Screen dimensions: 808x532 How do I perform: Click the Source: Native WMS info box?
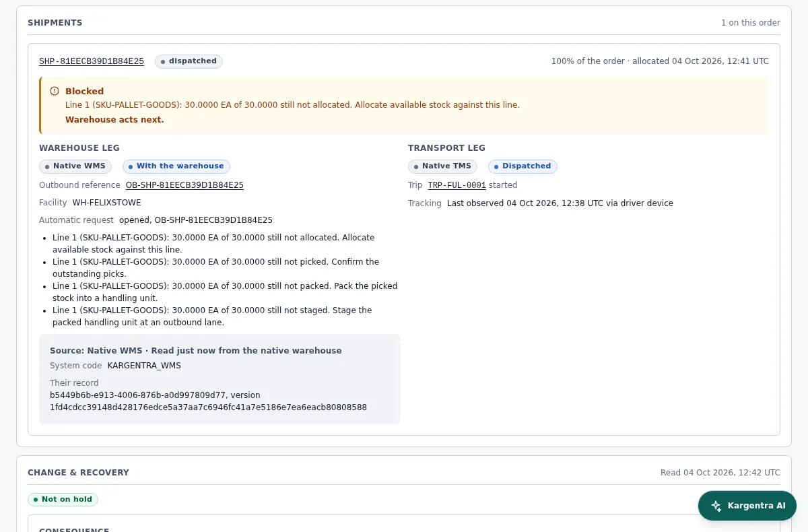220,379
